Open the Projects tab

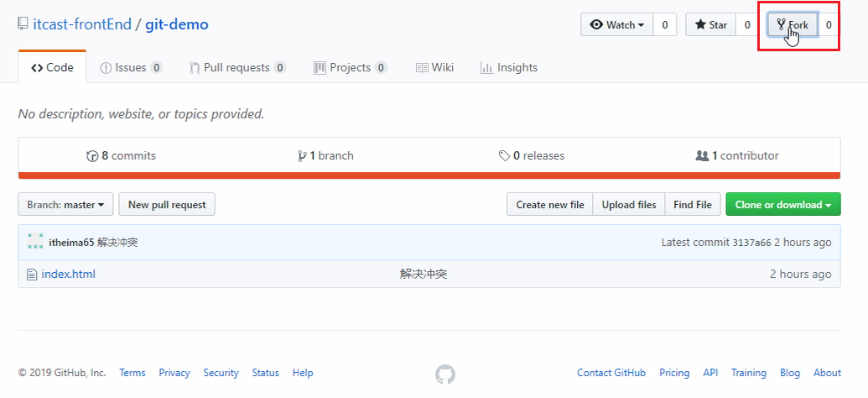point(351,68)
